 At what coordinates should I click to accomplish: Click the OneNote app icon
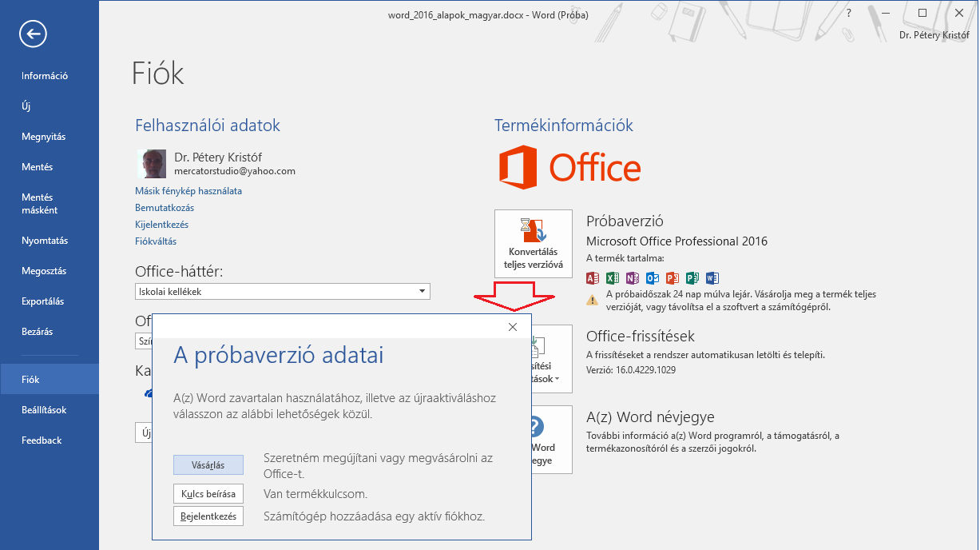[x=633, y=278]
